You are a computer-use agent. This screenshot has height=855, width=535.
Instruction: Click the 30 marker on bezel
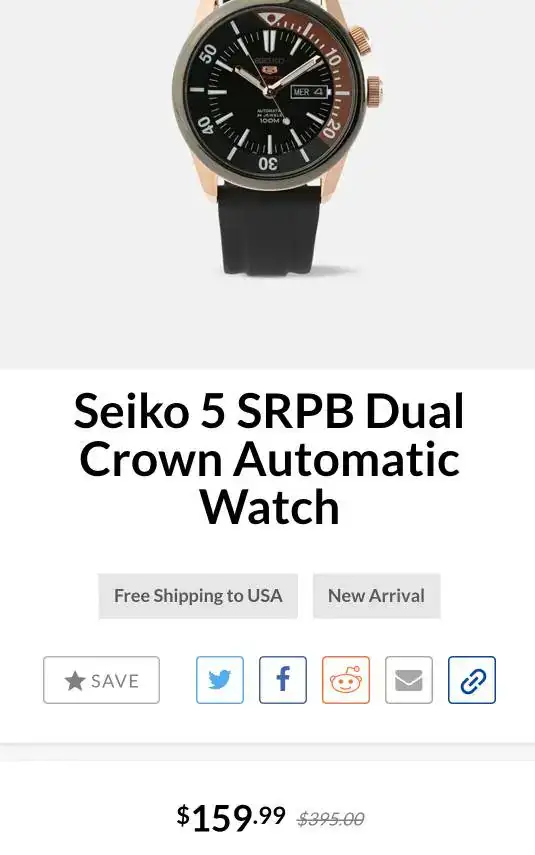click(268, 163)
